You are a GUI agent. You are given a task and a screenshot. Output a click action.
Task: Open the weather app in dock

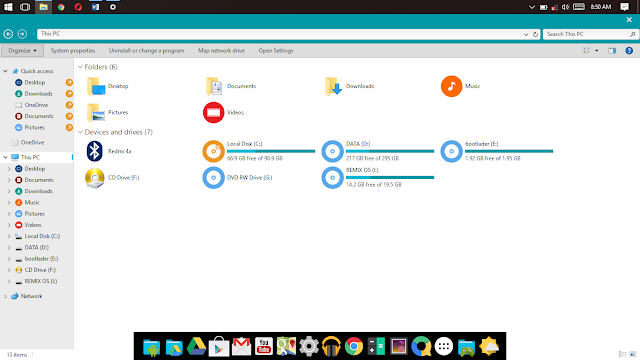coord(489,346)
